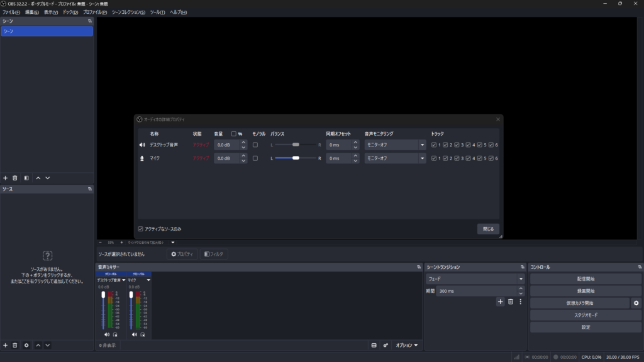
Task: Move source up in Sources dock
Action: click(x=38, y=345)
